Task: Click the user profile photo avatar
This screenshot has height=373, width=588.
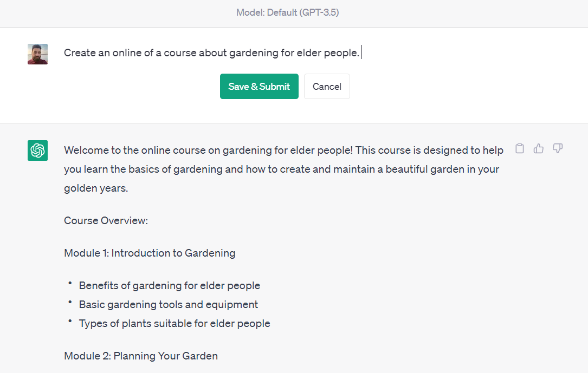Action: (x=38, y=54)
